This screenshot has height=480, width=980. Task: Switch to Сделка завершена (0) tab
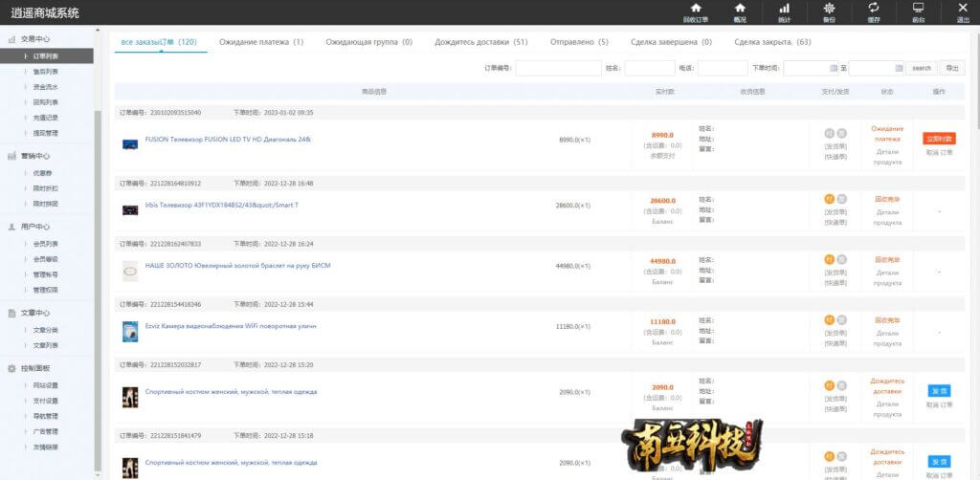coord(671,42)
